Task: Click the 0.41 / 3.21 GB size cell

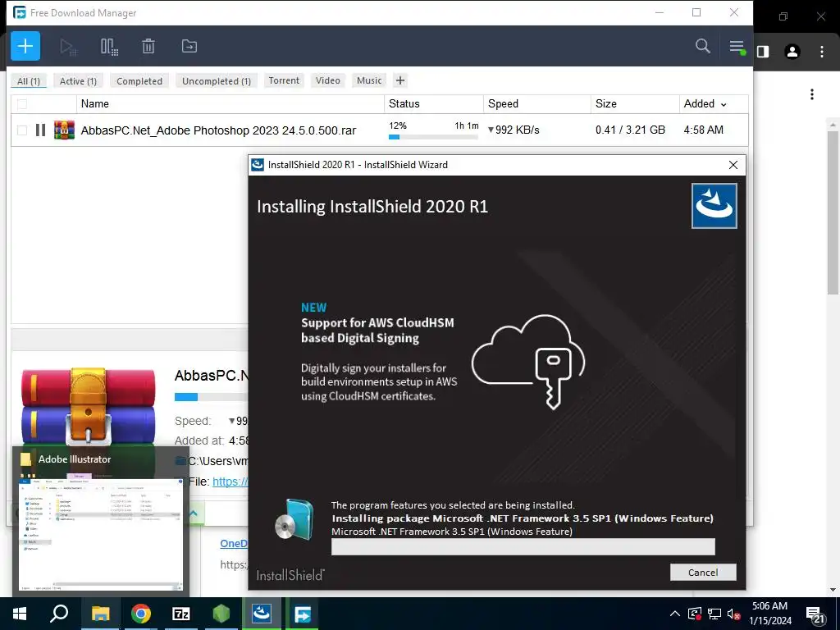Action: click(630, 130)
